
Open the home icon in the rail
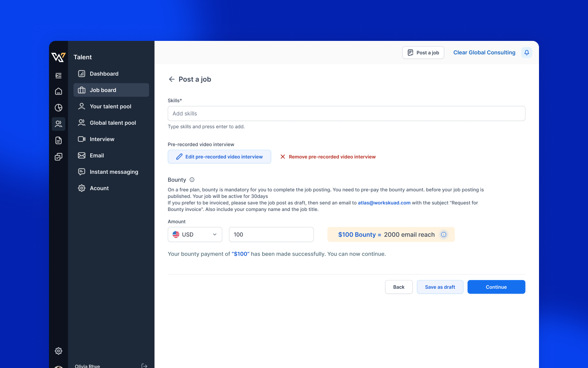click(58, 91)
